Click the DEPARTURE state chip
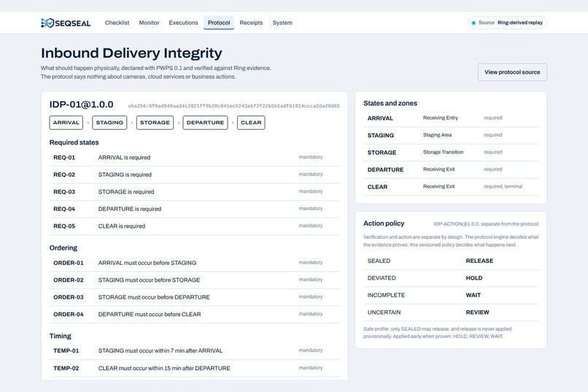 point(205,123)
